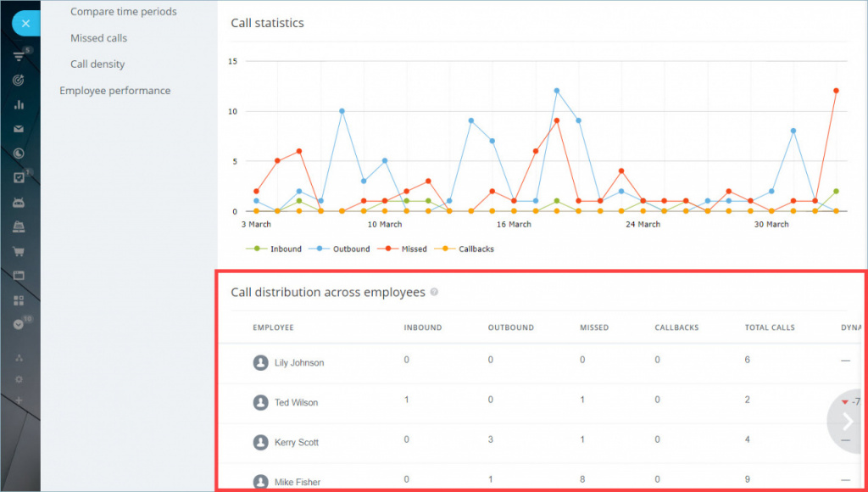Toggle the Inbound series in chart legend
This screenshot has width=868, height=492.
274,249
